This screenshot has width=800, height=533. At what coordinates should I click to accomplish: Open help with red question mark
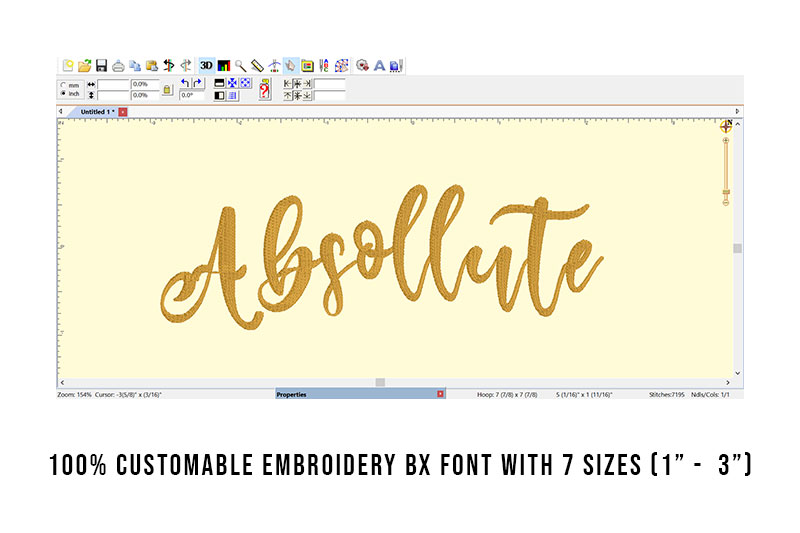click(264, 89)
